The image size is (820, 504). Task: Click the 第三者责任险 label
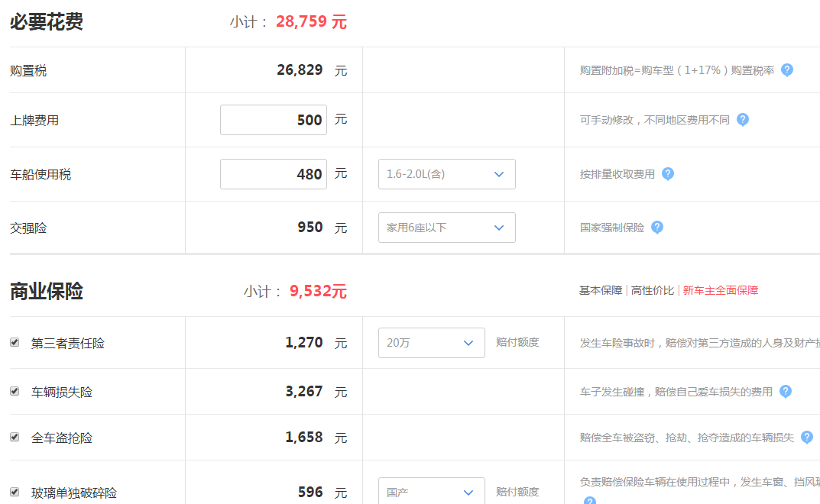click(68, 344)
